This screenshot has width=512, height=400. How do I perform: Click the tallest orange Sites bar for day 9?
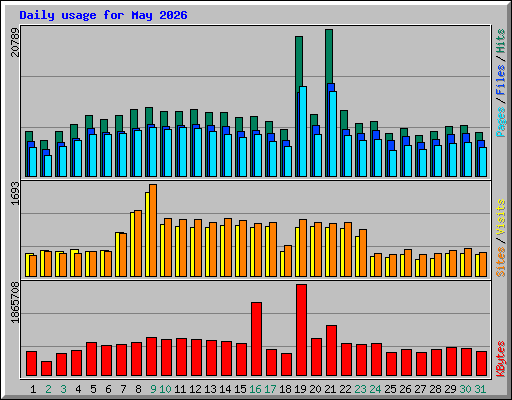point(153,230)
